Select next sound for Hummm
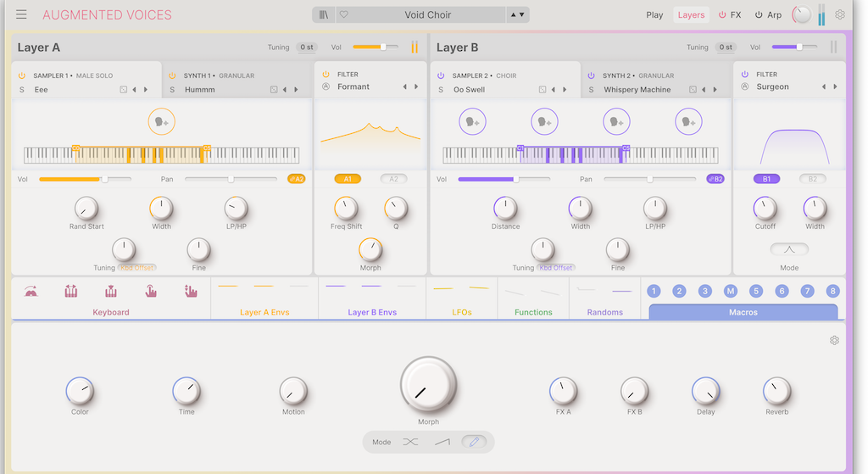 (x=296, y=90)
